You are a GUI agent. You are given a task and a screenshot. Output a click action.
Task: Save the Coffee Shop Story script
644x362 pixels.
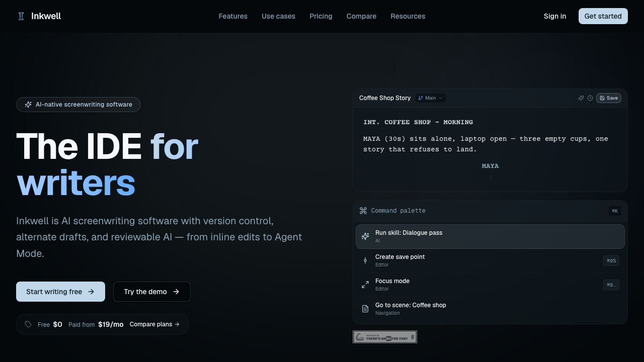coord(609,98)
